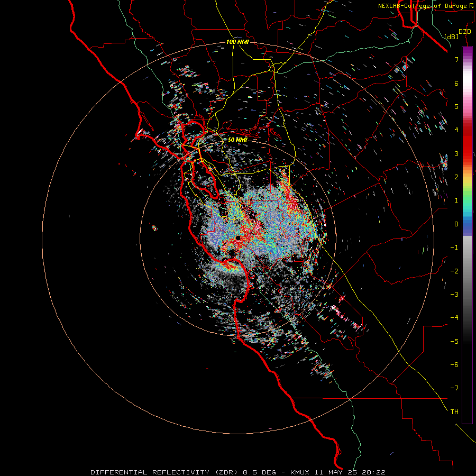Click the "1" value on the color scale
The image size is (476, 476).
coord(456,200)
